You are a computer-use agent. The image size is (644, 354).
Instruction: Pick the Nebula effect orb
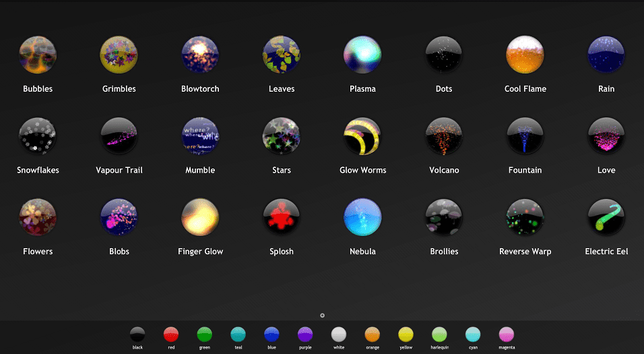(362, 217)
